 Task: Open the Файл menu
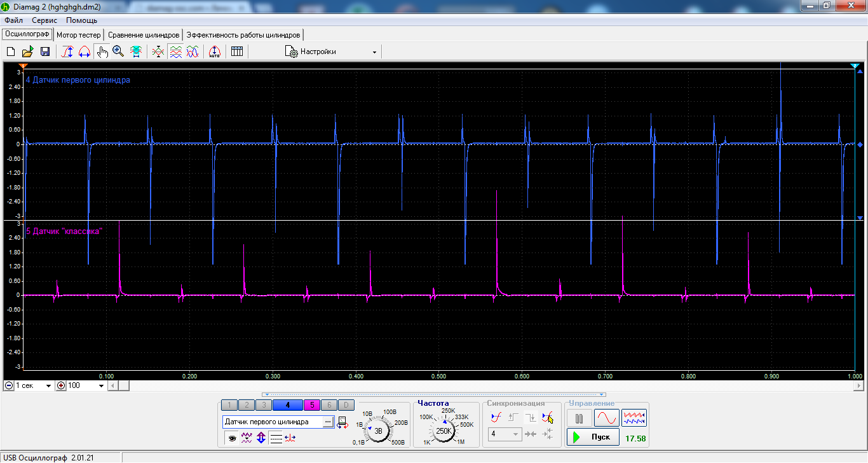point(13,20)
